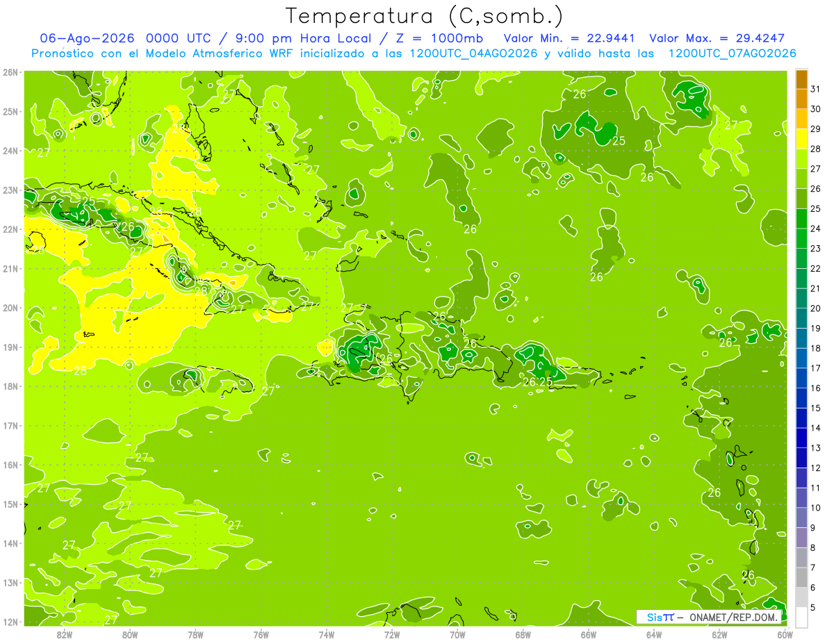This screenshot has height=644, width=834.
Task: Click the '16N' latitude label
Action: pos(10,465)
